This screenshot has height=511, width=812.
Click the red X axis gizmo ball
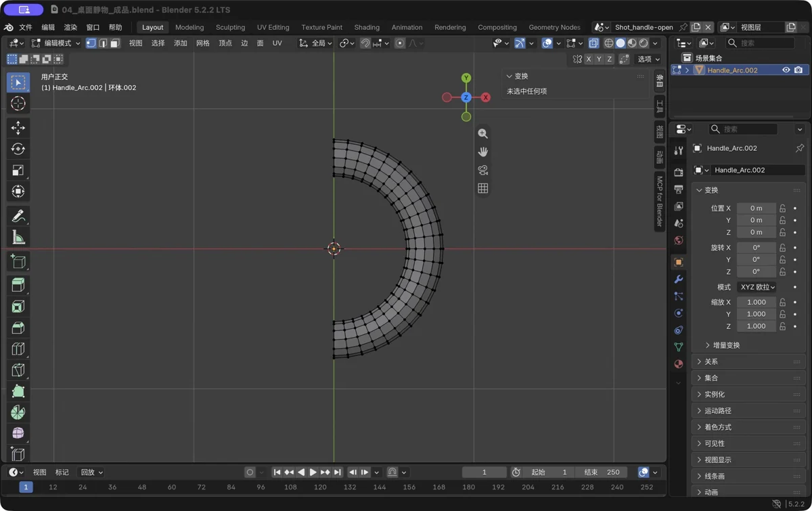(x=485, y=97)
